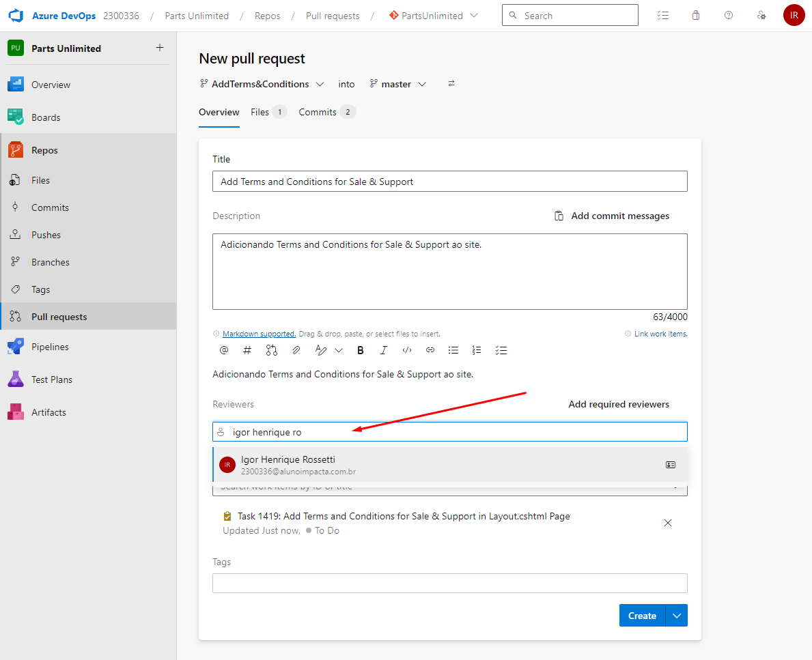The height and width of the screenshot is (660, 812).
Task: Open the work items list icon in header
Action: click(663, 16)
